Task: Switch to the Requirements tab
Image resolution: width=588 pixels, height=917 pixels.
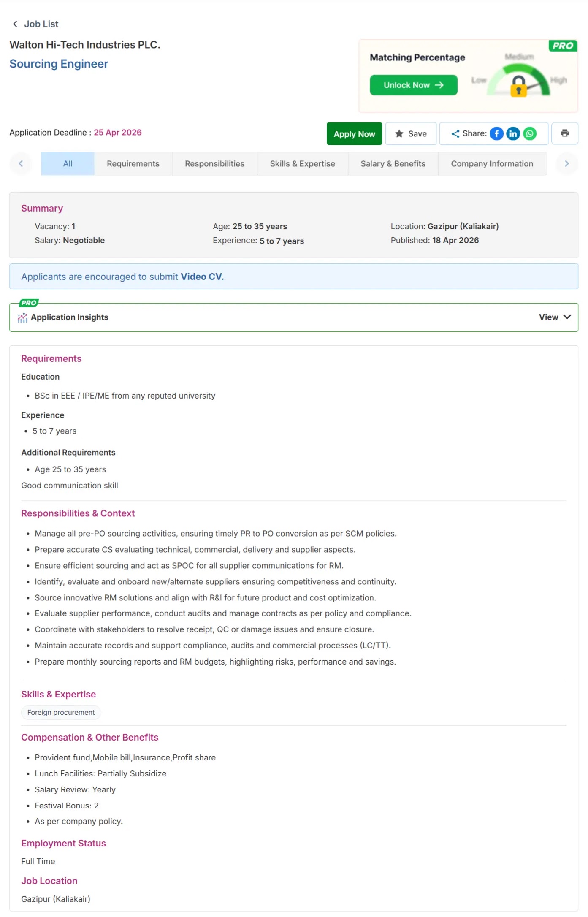Action: [133, 164]
